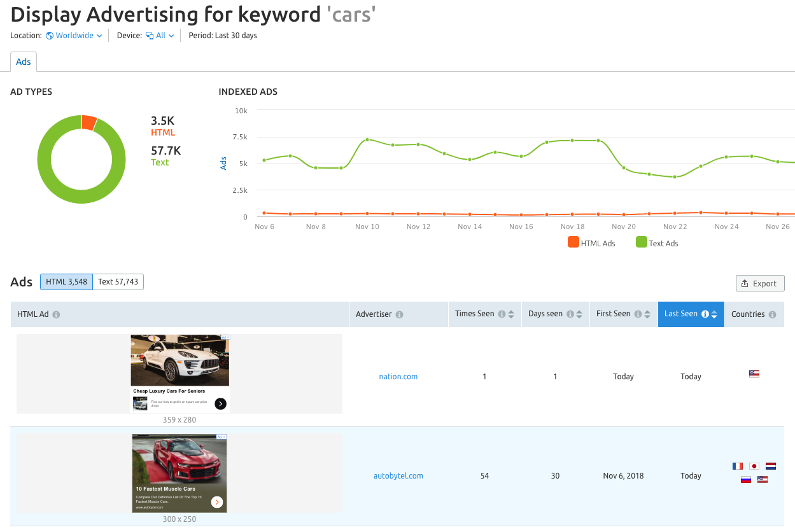Open the Cheap Luxury Cars ad thumbnail

pyautogui.click(x=180, y=374)
